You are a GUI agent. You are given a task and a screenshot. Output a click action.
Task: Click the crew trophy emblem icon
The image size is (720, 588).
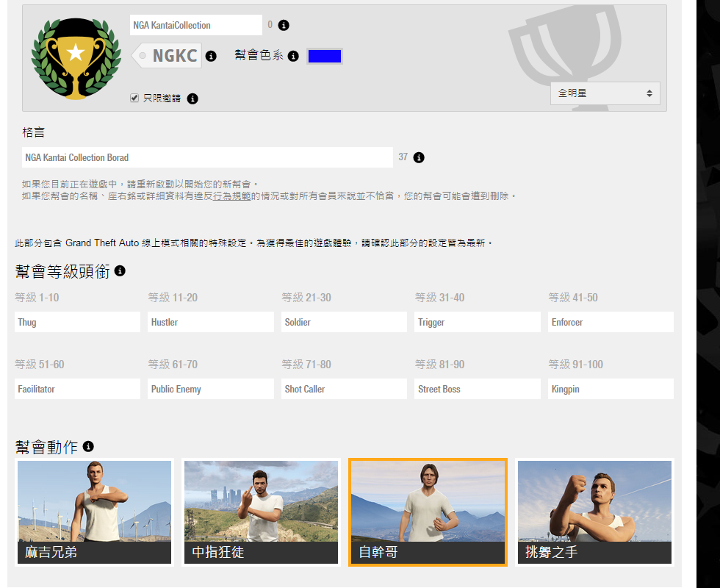tap(76, 59)
